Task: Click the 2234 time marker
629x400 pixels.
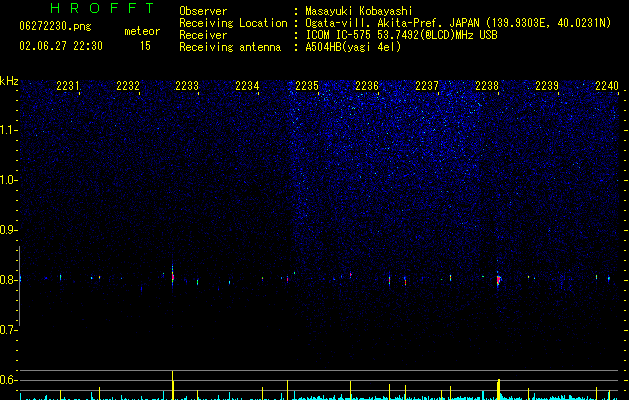Action: coord(247,86)
